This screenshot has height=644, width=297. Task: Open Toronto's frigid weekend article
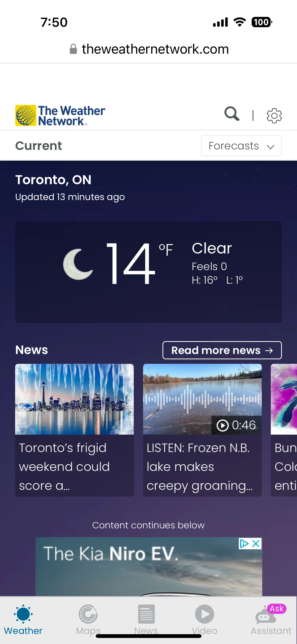(64, 466)
